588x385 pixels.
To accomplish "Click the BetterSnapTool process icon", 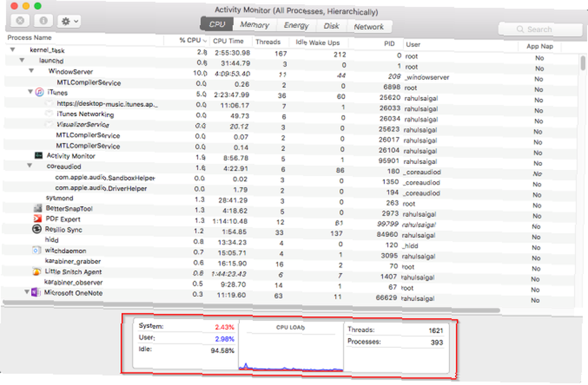I will pos(38,207).
